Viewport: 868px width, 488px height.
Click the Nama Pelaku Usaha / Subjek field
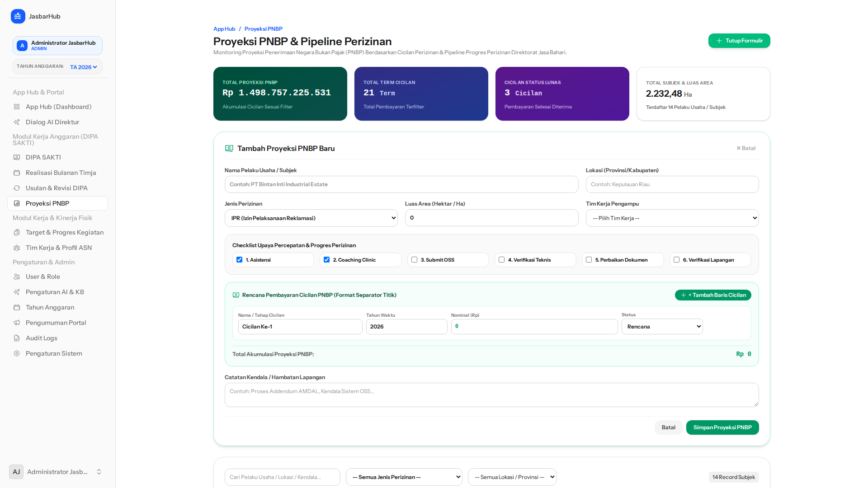pos(401,184)
